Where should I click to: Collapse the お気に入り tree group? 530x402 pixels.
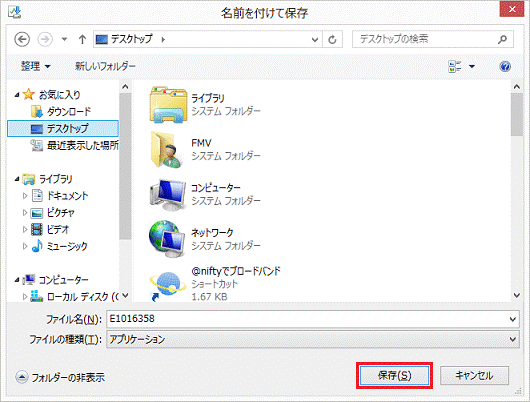pyautogui.click(x=17, y=95)
